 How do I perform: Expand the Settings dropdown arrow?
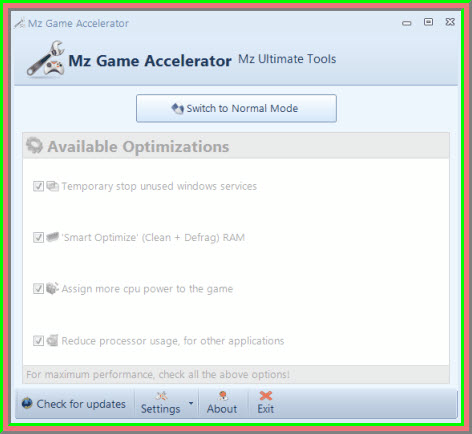coord(191,403)
